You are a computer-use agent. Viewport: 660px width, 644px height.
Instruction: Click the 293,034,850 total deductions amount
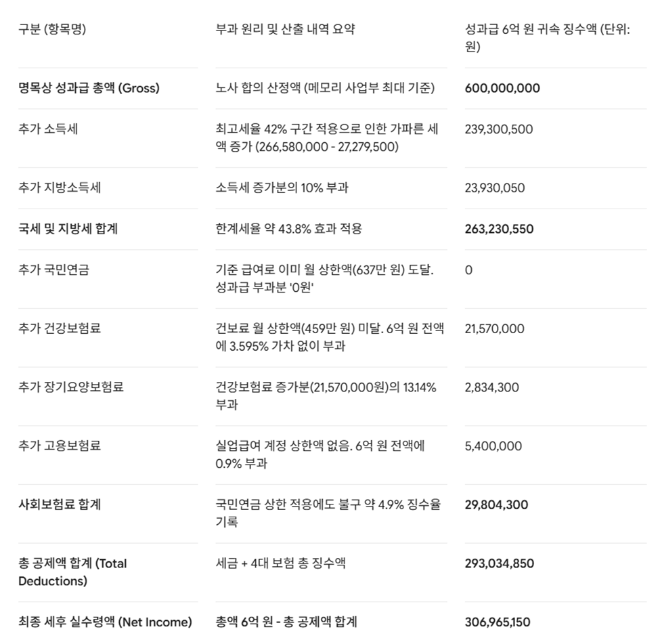[499, 563]
